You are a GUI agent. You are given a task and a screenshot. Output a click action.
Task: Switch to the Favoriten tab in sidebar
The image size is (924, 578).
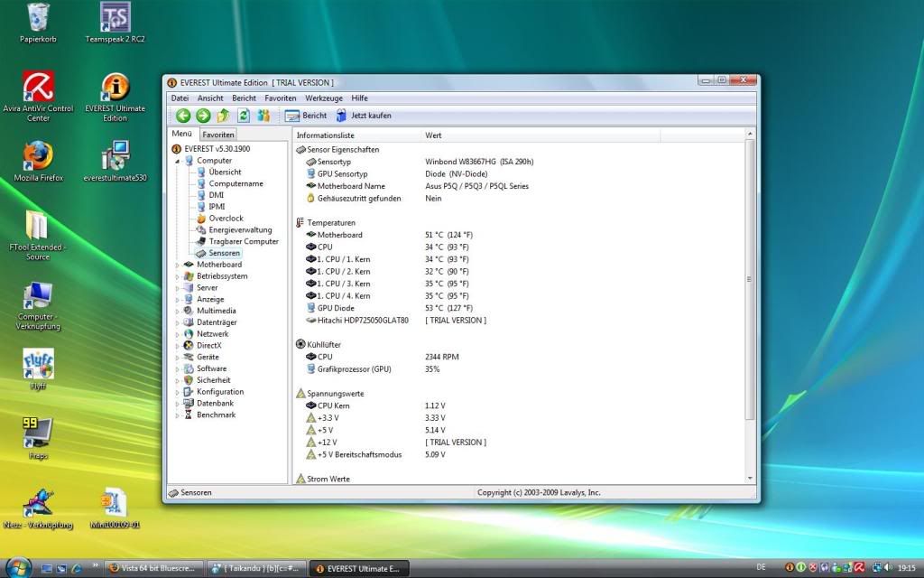point(218,135)
